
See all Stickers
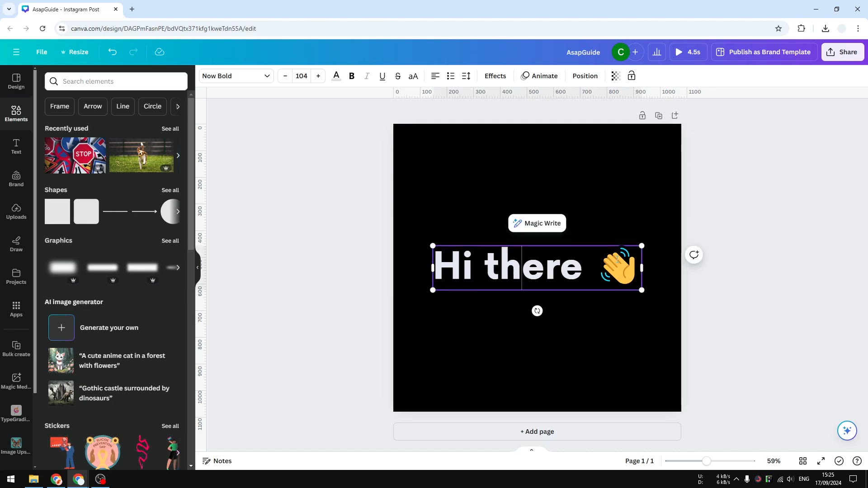[x=170, y=426]
